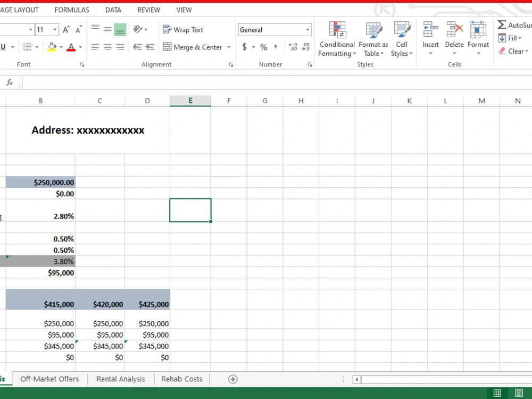Open the FORMULAS ribbon tab
The image size is (532, 399).
(72, 10)
